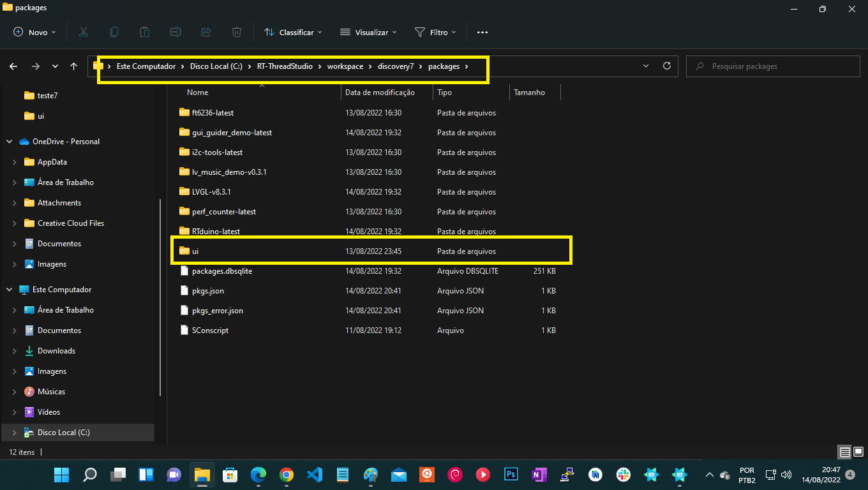Click the Rename icon

point(176,32)
